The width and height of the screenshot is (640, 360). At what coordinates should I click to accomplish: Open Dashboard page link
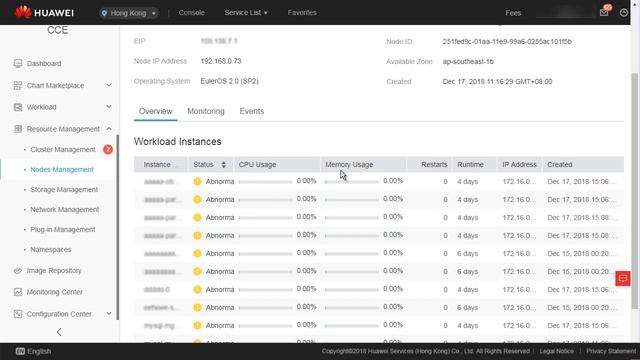tap(44, 63)
